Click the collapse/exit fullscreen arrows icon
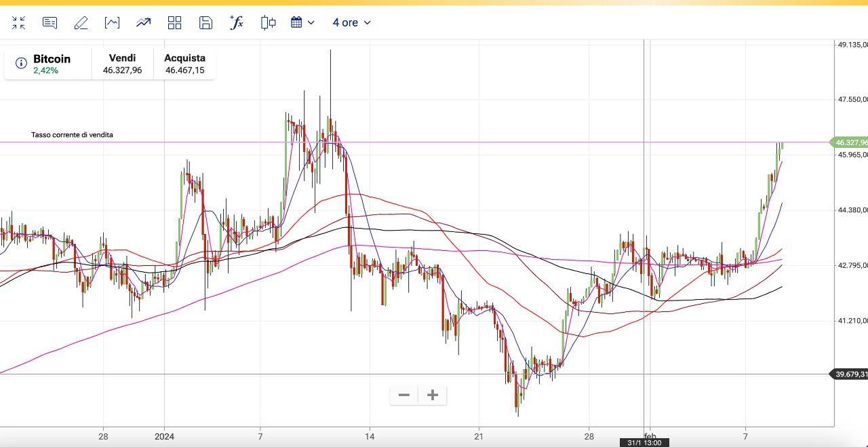Screen dimensions: 868x447 point(18,22)
